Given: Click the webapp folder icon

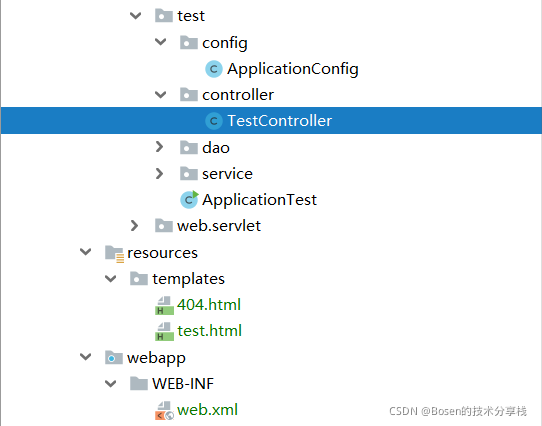Looking at the screenshot, I should click(x=114, y=358).
